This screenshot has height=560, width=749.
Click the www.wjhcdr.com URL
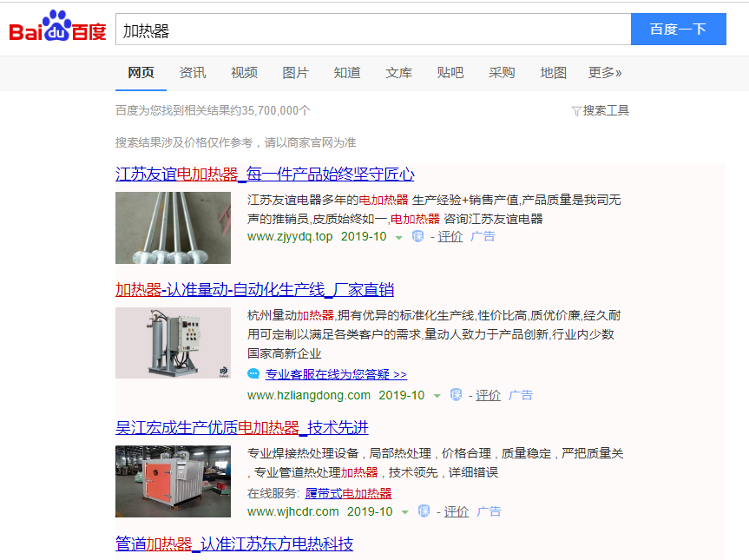pyautogui.click(x=293, y=511)
